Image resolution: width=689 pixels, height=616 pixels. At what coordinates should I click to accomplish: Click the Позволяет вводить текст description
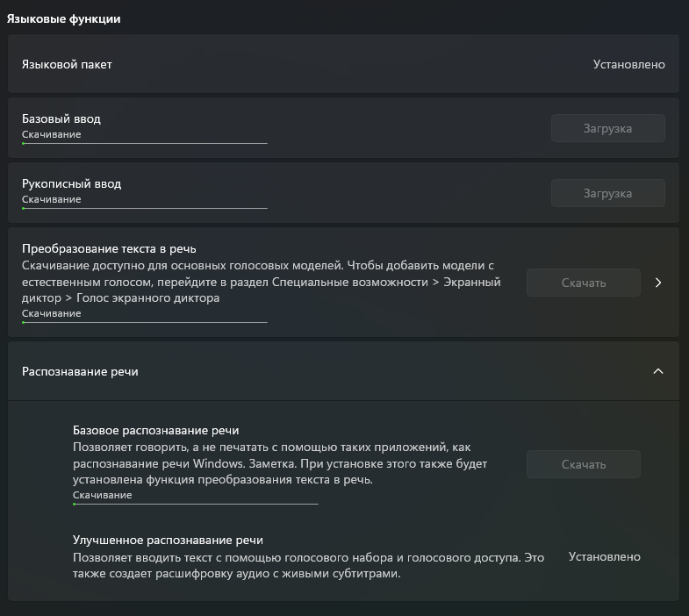[x=308, y=565]
